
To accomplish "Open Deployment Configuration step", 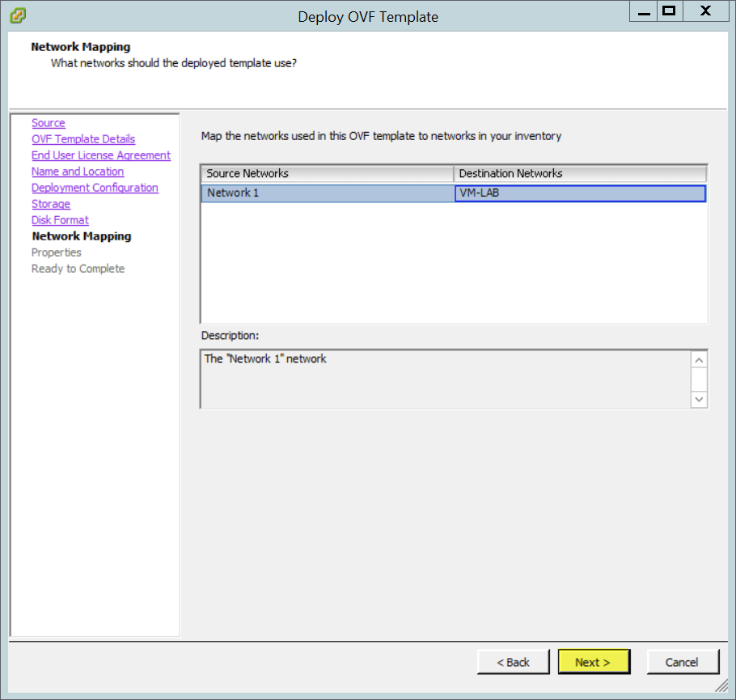I will click(95, 188).
